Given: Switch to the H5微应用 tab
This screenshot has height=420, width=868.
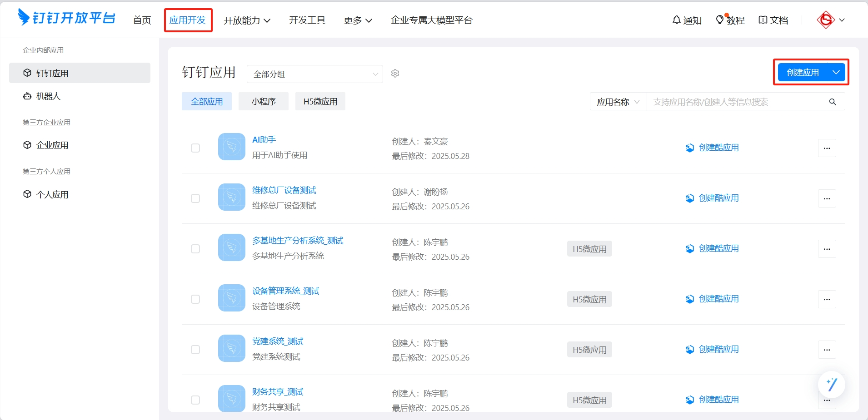Looking at the screenshot, I should [x=320, y=101].
